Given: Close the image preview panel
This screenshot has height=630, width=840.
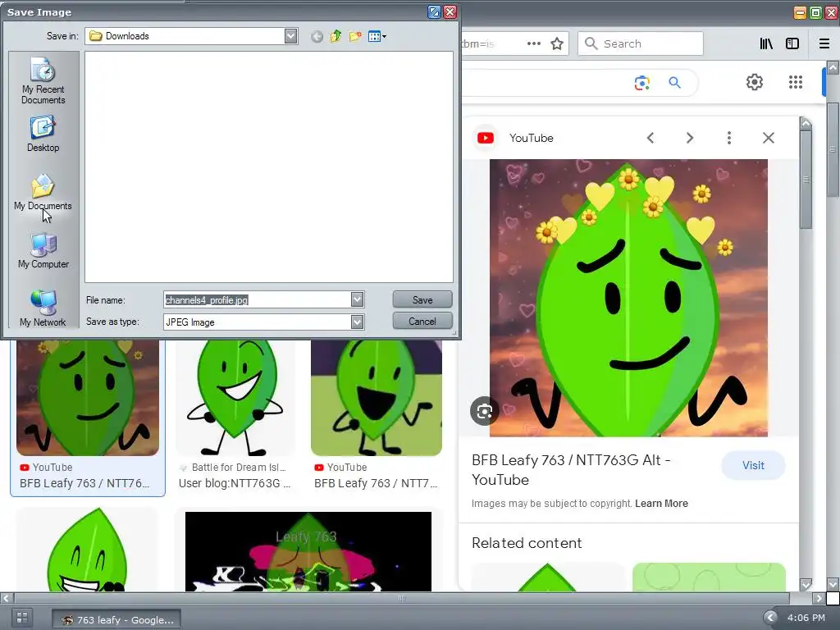Looking at the screenshot, I should (x=768, y=138).
